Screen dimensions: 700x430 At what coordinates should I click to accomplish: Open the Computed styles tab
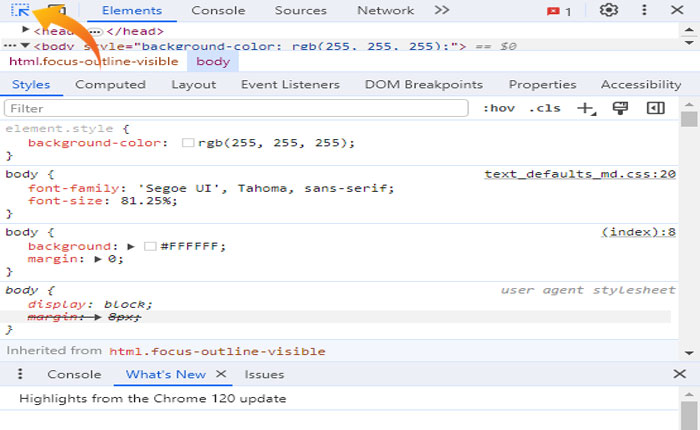[x=110, y=85]
